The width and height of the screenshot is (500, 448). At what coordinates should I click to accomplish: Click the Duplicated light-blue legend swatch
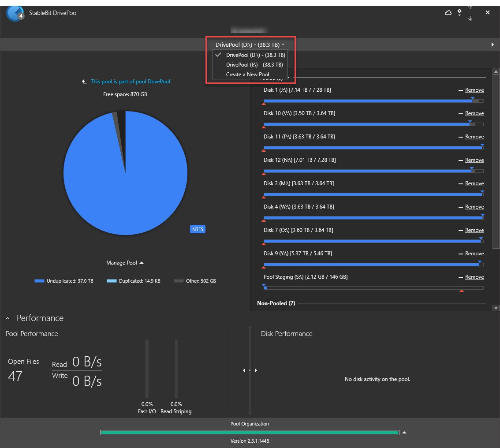coord(112,281)
